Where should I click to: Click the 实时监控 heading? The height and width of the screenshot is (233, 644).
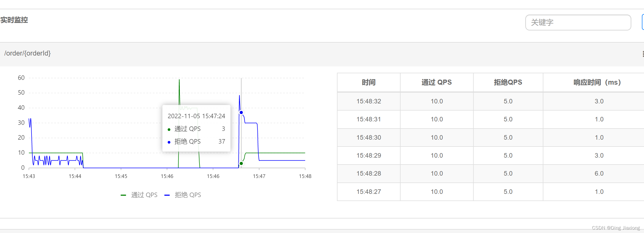coord(14,20)
